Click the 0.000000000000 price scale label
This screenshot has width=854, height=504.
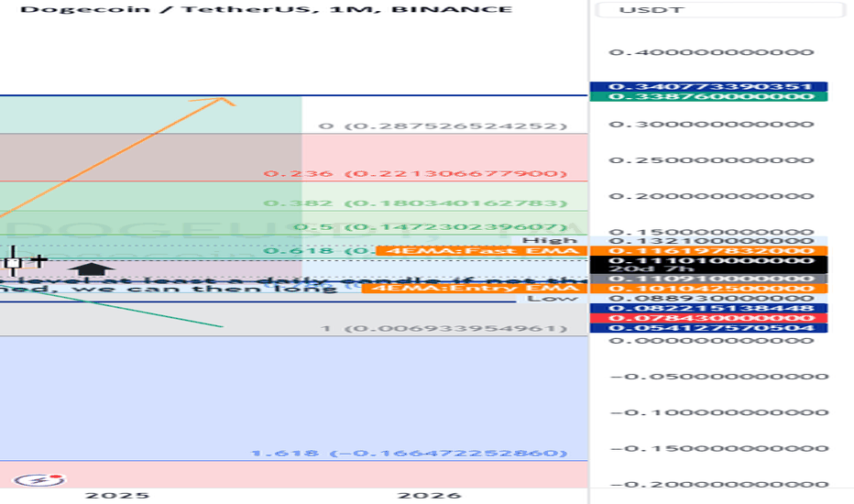[711, 341]
